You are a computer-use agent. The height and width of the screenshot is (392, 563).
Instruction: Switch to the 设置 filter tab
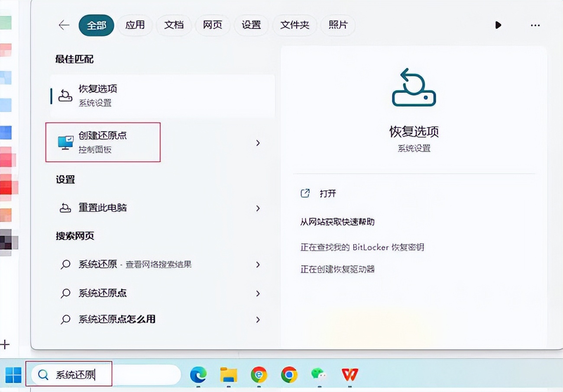[x=251, y=25]
